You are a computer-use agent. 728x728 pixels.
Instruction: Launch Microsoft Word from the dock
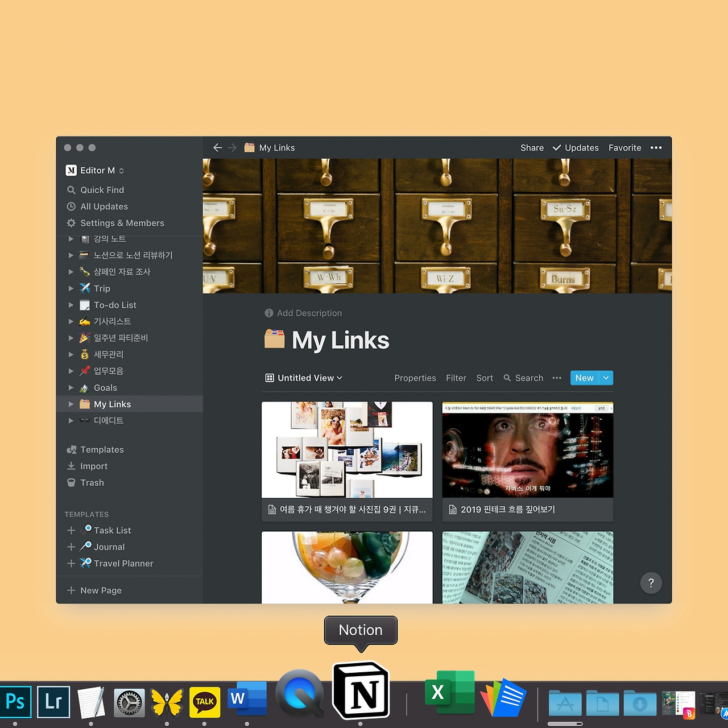247,698
